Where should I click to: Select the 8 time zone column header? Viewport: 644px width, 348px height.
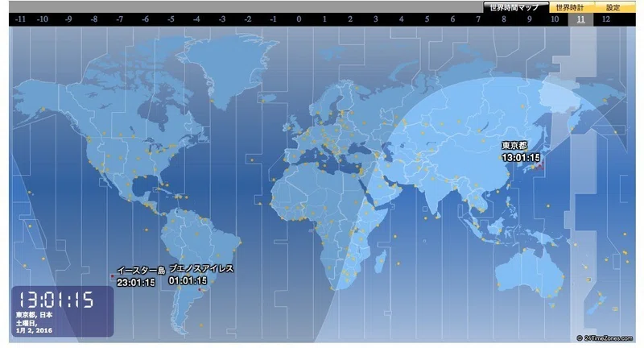504,19
